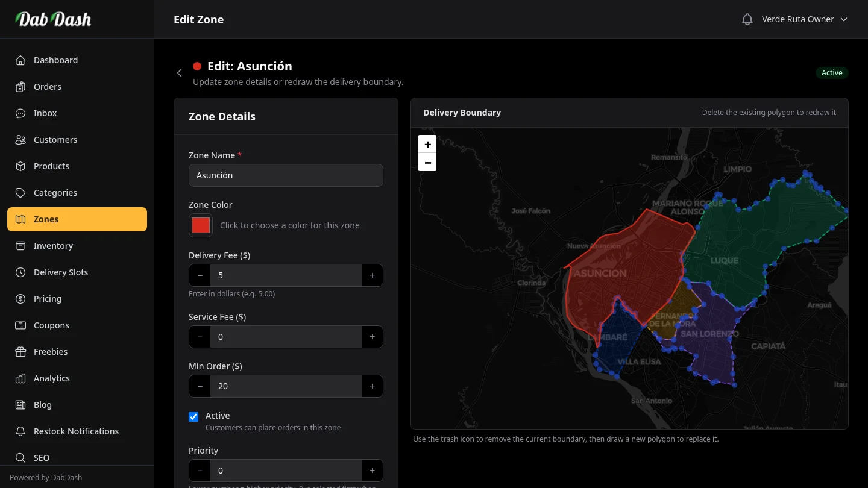Click the back chevron next to Edit: Asunción

tap(180, 72)
